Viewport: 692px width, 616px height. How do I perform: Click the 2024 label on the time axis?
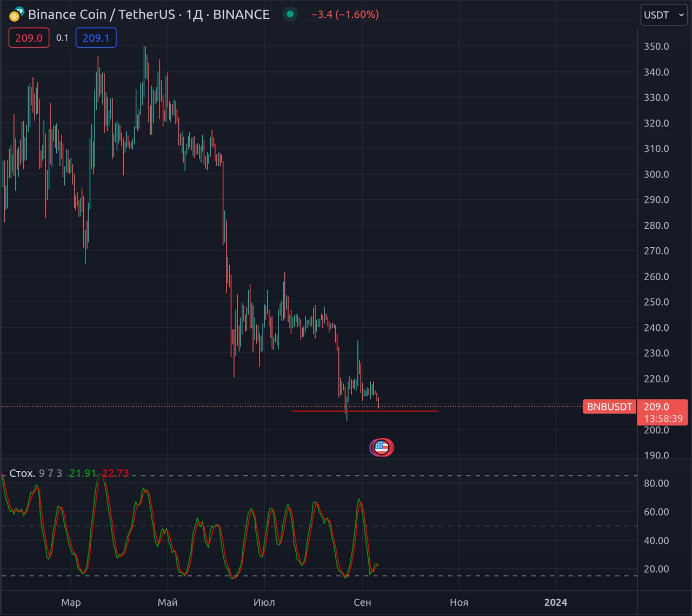[x=556, y=602]
